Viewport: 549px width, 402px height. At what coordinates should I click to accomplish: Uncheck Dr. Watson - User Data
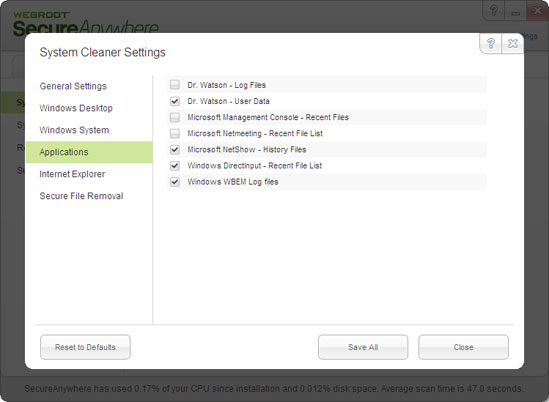tap(175, 101)
